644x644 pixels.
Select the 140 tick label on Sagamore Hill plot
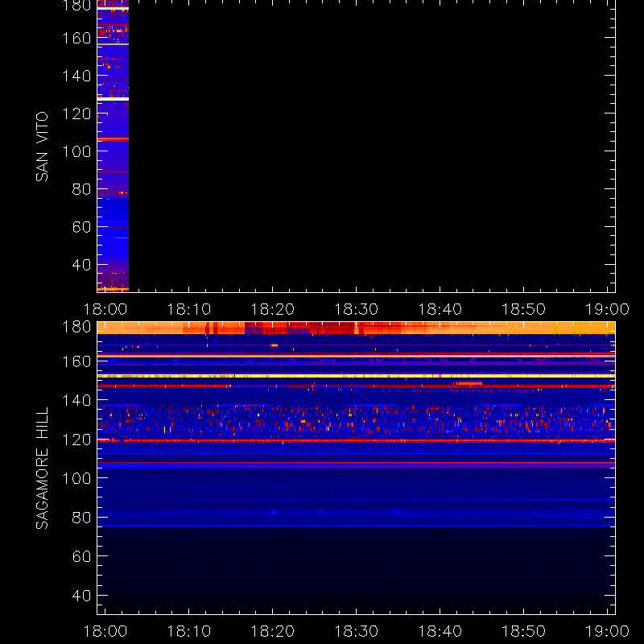(76, 400)
